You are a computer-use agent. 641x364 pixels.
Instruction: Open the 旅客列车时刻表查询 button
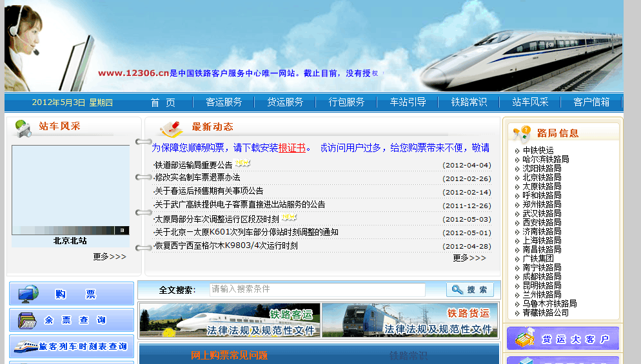pyautogui.click(x=72, y=347)
